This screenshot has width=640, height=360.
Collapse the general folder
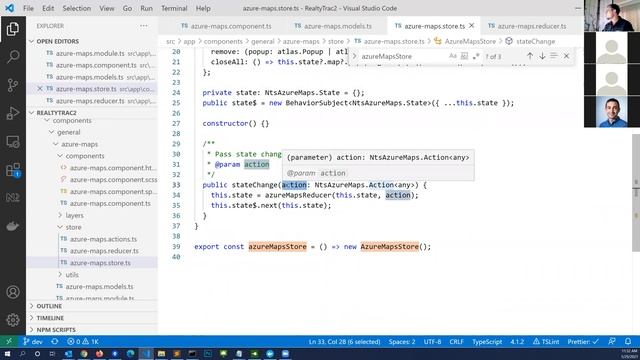pyautogui.click(x=51, y=132)
